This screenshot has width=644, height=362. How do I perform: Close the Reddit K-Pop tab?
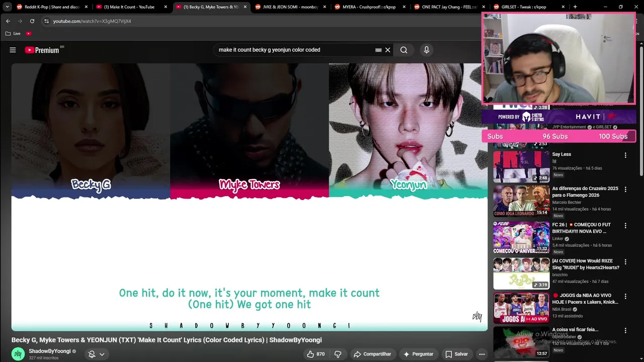pos(86,7)
